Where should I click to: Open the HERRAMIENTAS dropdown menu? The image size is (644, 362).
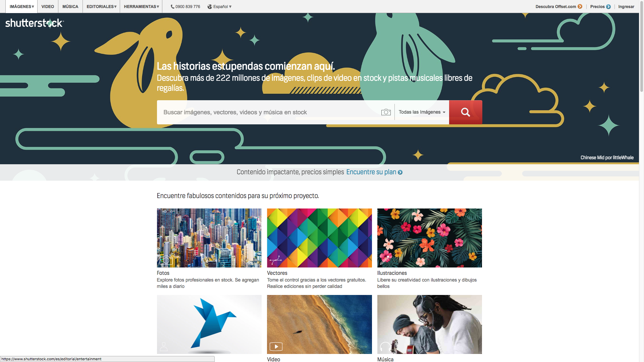(x=141, y=6)
